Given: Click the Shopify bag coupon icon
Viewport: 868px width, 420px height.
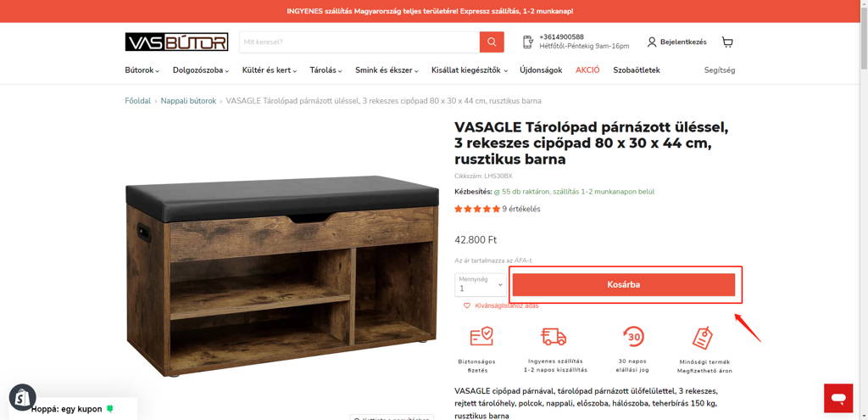Looking at the screenshot, I should pyautogui.click(x=23, y=397).
